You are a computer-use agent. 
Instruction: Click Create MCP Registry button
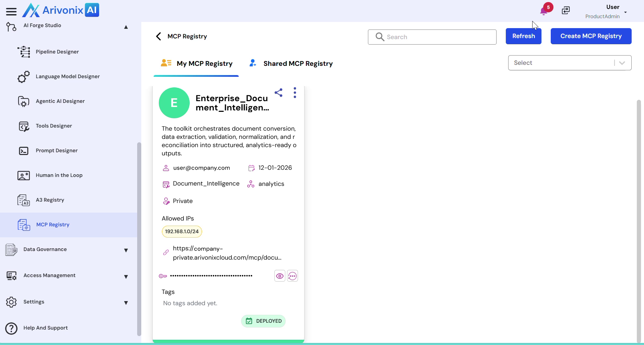pyautogui.click(x=591, y=36)
